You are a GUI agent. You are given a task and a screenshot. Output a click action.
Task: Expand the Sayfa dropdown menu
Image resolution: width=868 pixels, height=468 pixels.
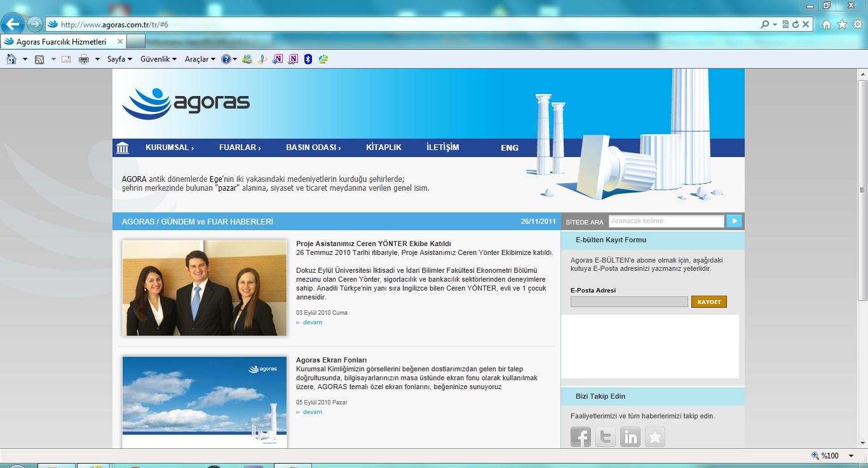(x=119, y=59)
